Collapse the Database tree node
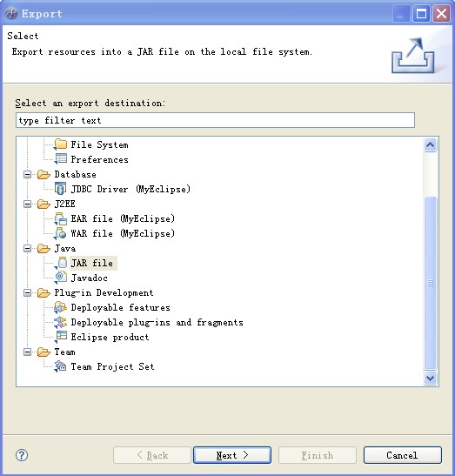455x476 pixels. [x=27, y=174]
